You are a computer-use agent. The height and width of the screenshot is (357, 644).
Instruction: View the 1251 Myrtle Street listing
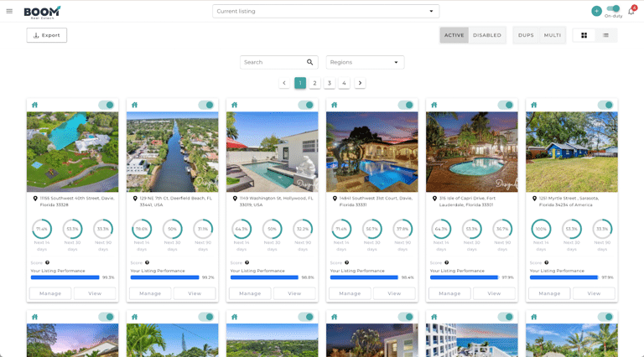pyautogui.click(x=594, y=293)
